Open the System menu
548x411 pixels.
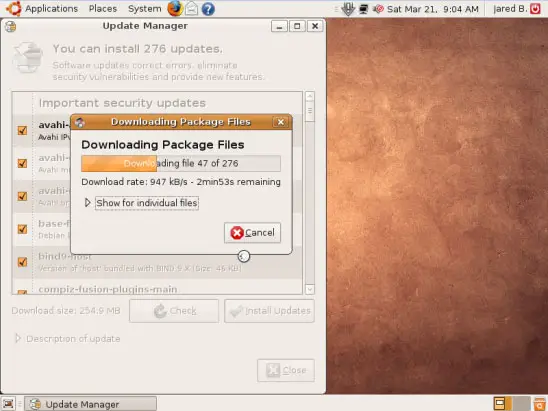coord(144,9)
